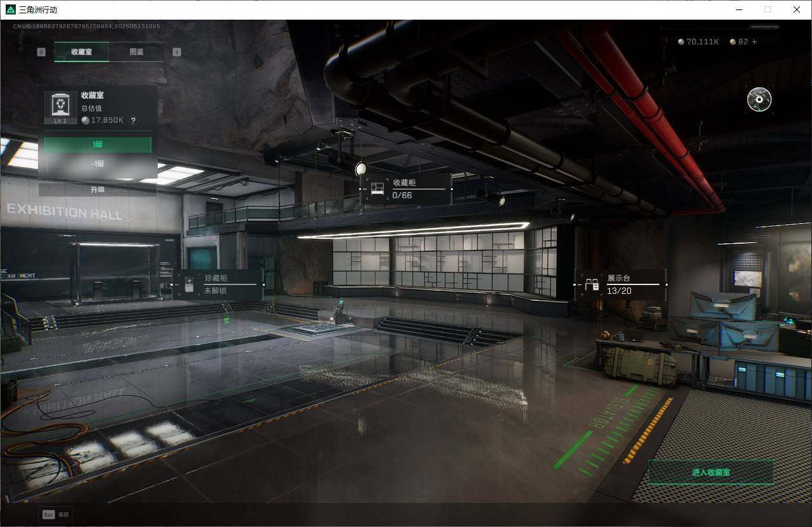Switch to the 收藏室 tab
The height and width of the screenshot is (527, 812).
coord(81,52)
